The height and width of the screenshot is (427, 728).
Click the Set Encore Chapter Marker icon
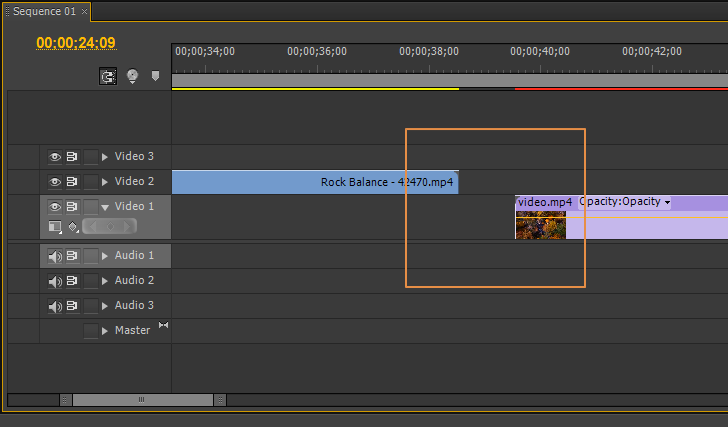132,76
